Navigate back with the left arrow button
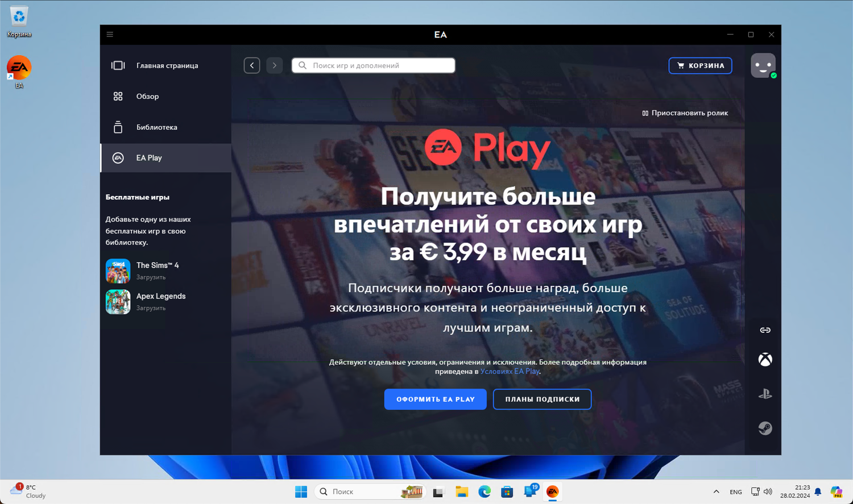 click(252, 65)
